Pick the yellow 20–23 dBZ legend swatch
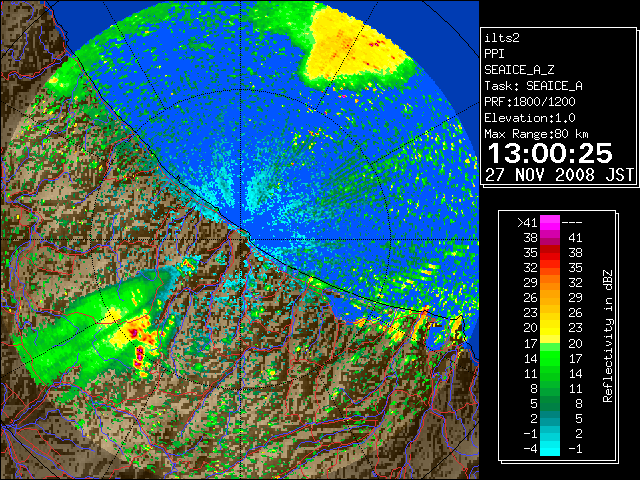The image size is (640, 480). point(550,328)
